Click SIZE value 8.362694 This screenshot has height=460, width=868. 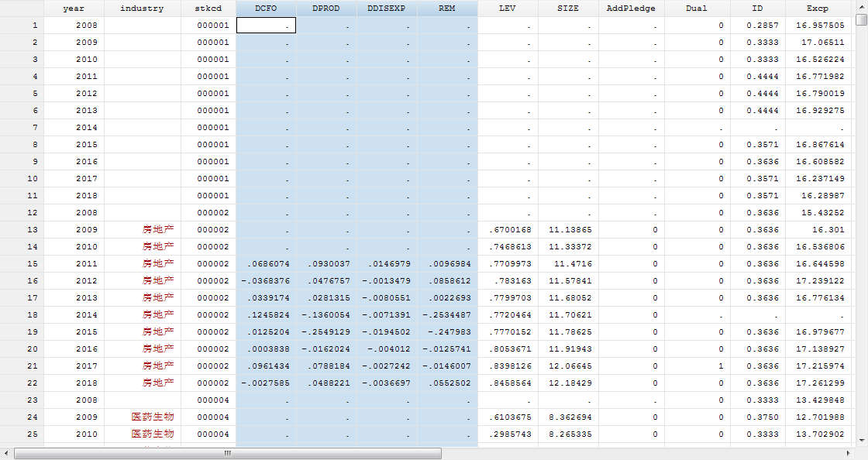point(570,417)
